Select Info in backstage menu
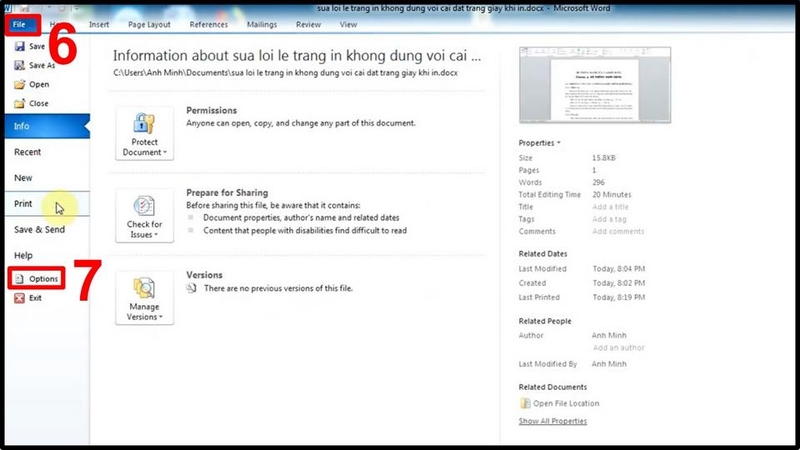 [x=47, y=126]
